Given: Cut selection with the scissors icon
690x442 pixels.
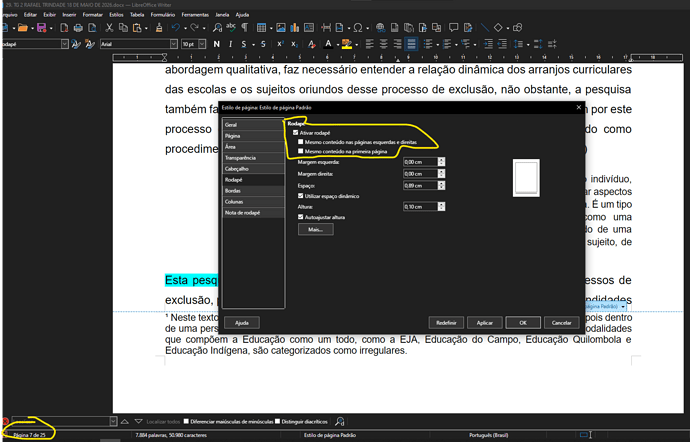Looking at the screenshot, I should [x=109, y=28].
